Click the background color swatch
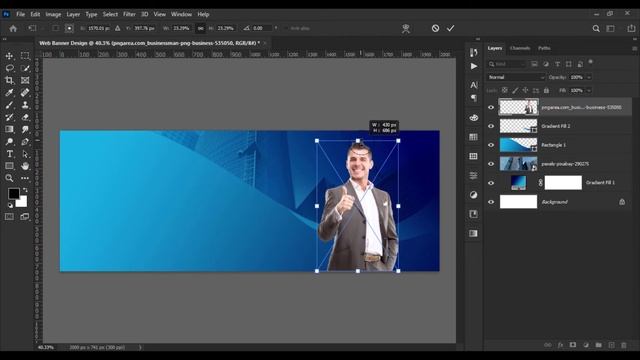Viewport: 640px width, 360px height. pyautogui.click(x=22, y=201)
